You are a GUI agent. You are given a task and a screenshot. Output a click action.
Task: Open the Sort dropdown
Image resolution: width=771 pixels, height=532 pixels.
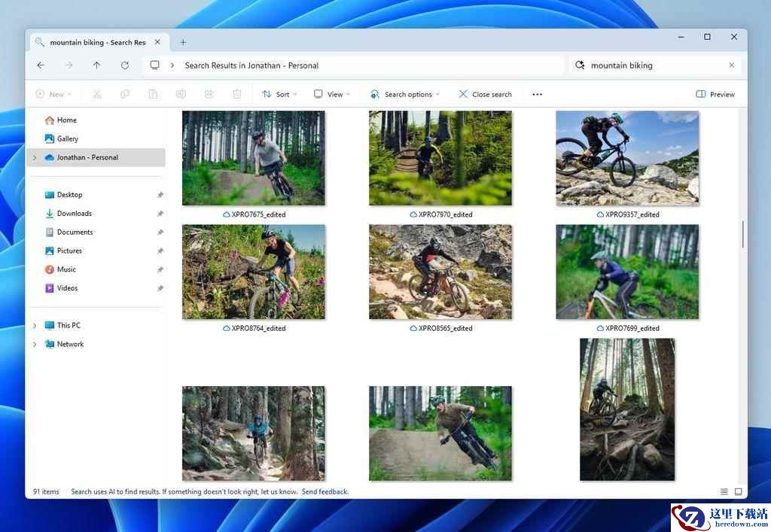click(x=279, y=94)
